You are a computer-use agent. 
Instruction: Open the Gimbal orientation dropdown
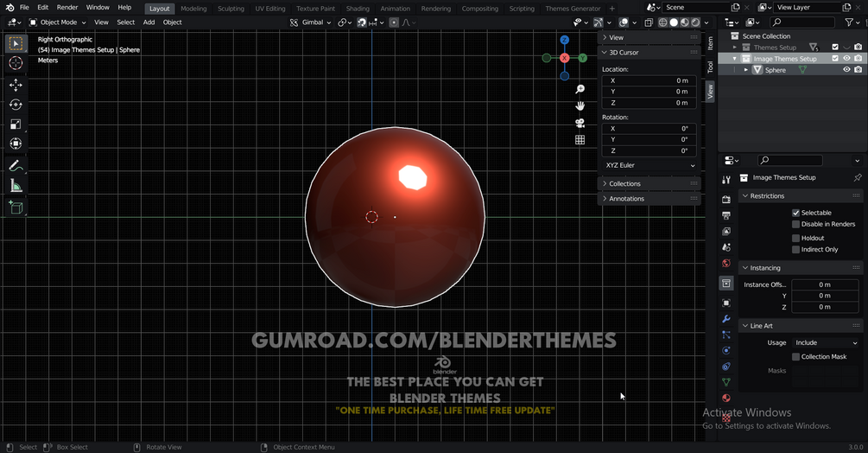pos(311,22)
